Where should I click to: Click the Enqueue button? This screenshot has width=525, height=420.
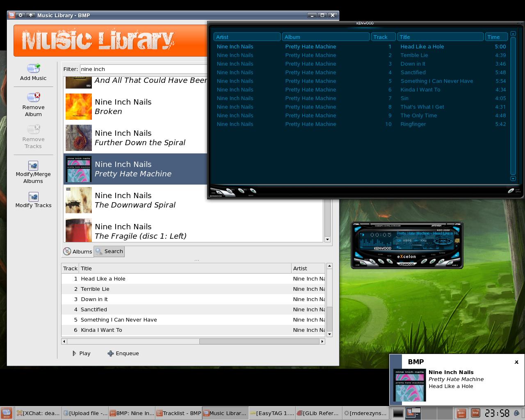coord(123,353)
